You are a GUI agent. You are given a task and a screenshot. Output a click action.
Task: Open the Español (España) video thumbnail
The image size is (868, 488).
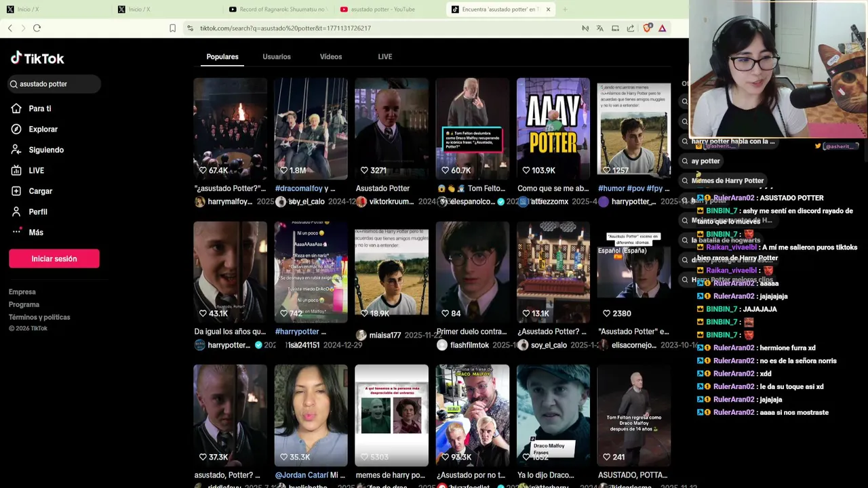(x=634, y=272)
